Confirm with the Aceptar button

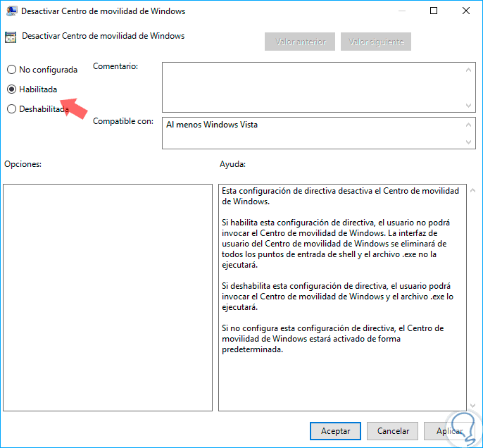335,431
